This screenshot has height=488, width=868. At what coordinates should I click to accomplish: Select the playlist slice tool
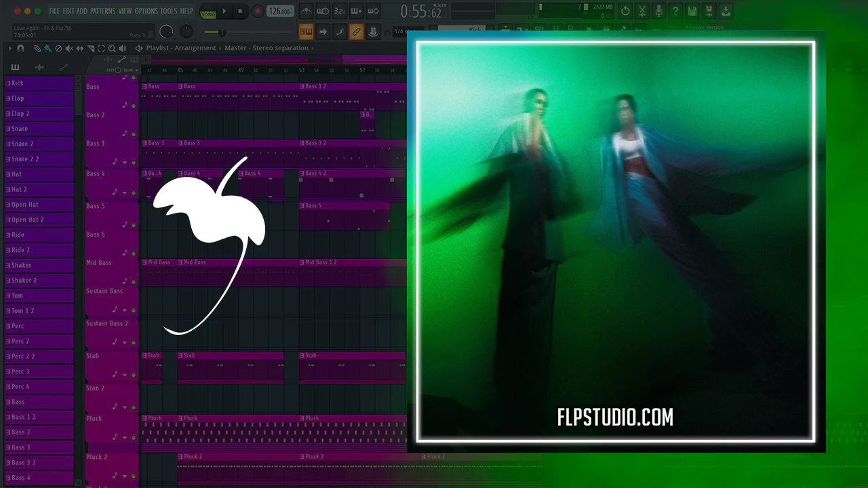[x=91, y=49]
